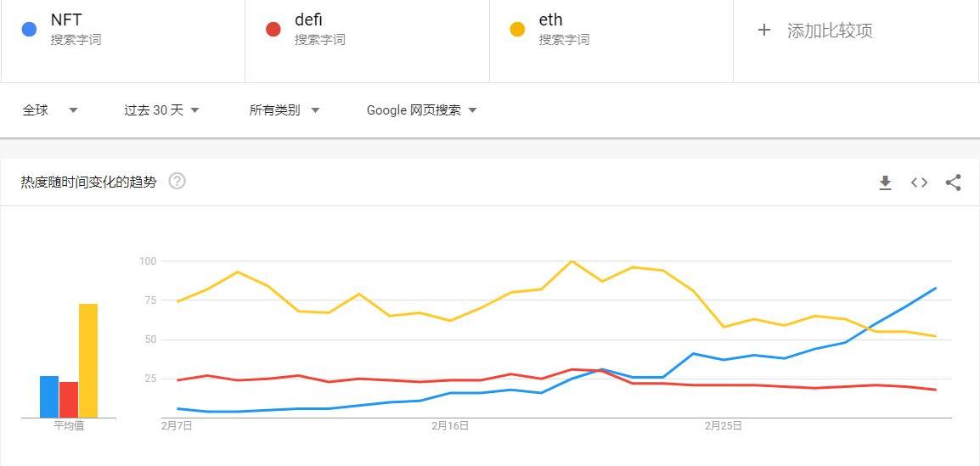
Task: Click the blue NFT average bar
Action: tap(49, 396)
